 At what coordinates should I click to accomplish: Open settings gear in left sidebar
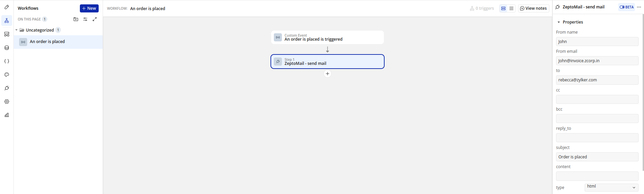7,102
